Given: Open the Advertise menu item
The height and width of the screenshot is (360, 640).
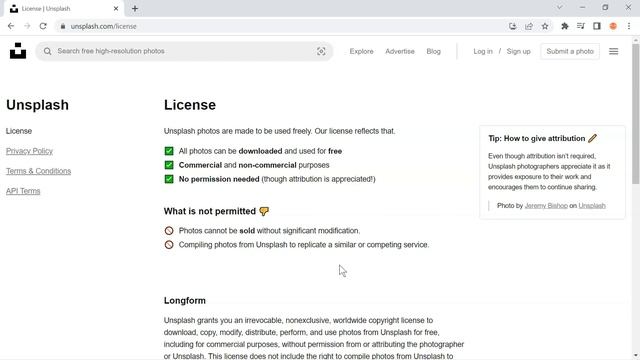Looking at the screenshot, I should (400, 51).
